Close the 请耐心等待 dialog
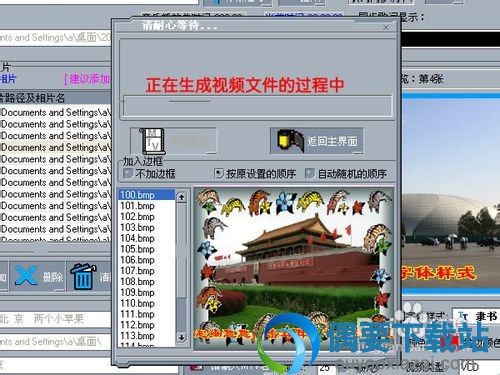This screenshot has width=500, height=375. pyautogui.click(x=386, y=27)
